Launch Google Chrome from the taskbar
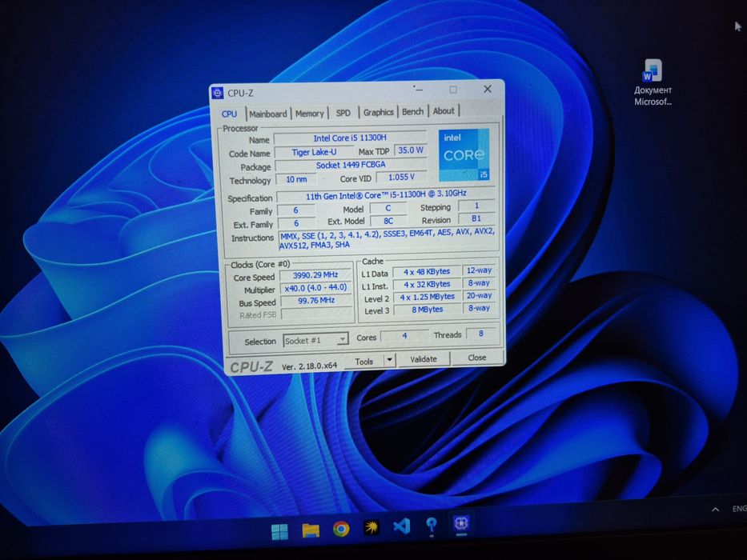747x560 pixels. 341,528
